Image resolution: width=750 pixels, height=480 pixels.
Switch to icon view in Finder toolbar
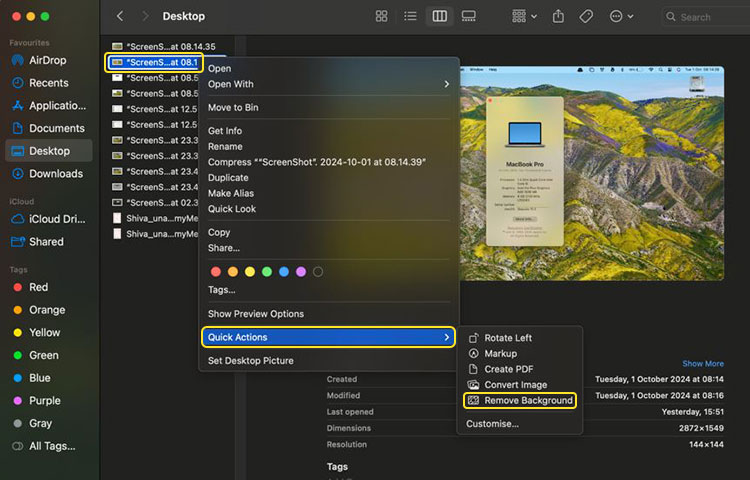(381, 17)
